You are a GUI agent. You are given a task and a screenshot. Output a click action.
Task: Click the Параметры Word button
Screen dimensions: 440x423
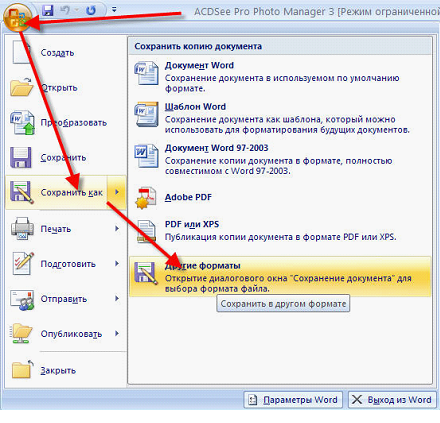coord(293,399)
